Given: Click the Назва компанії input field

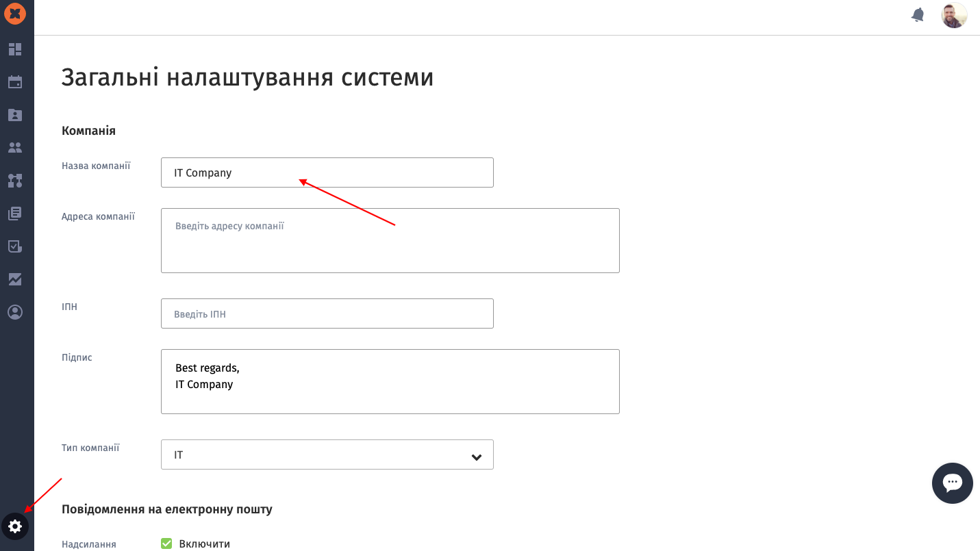Looking at the screenshot, I should [327, 172].
